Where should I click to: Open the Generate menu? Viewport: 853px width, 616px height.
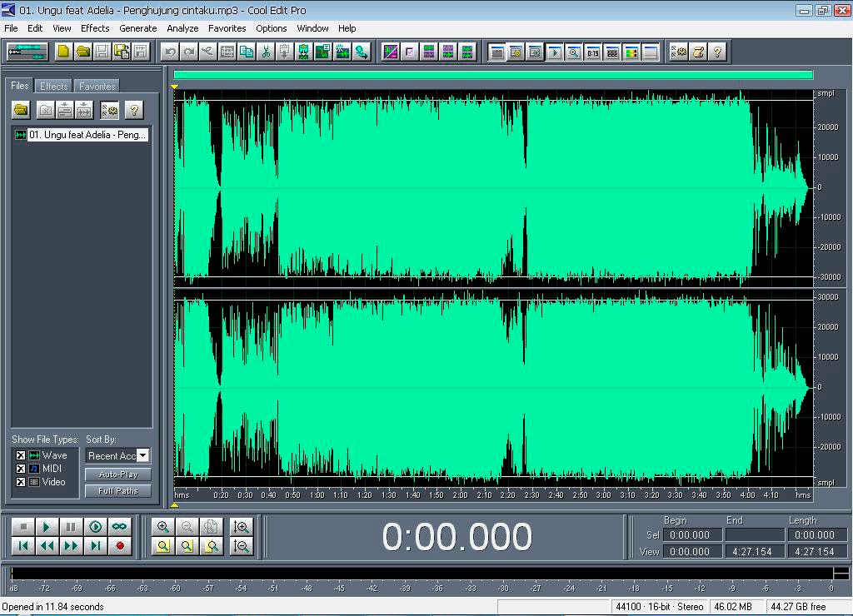(x=138, y=28)
